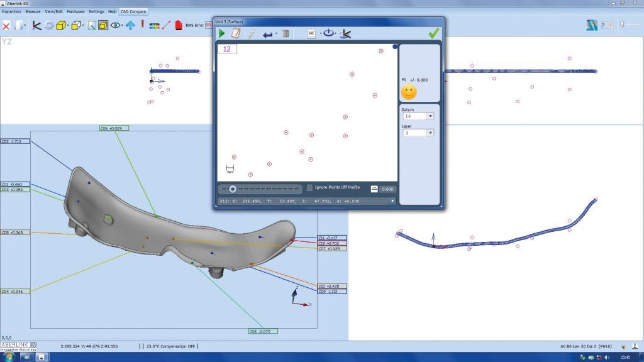Click the green play button in Unit 3 dialog
644x362 pixels.
(x=222, y=34)
